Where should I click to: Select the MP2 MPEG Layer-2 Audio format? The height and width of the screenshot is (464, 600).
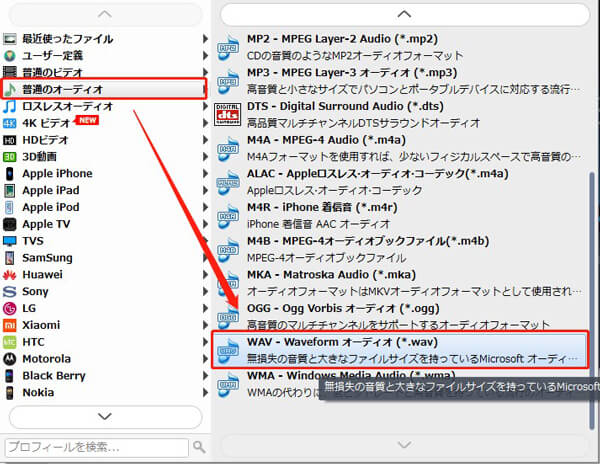(x=400, y=47)
